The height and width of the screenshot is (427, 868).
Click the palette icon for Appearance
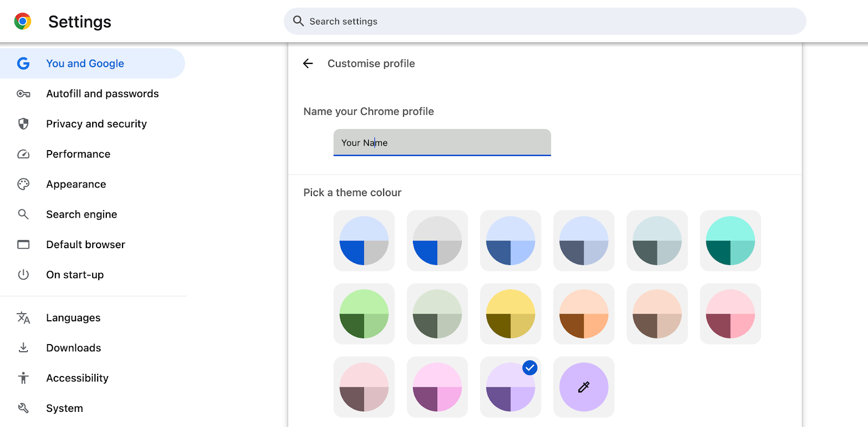pyautogui.click(x=23, y=184)
